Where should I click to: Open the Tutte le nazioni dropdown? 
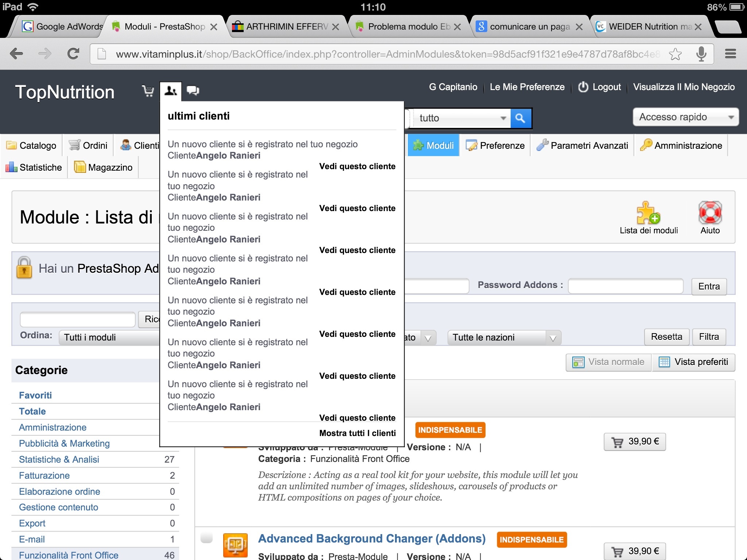504,338
